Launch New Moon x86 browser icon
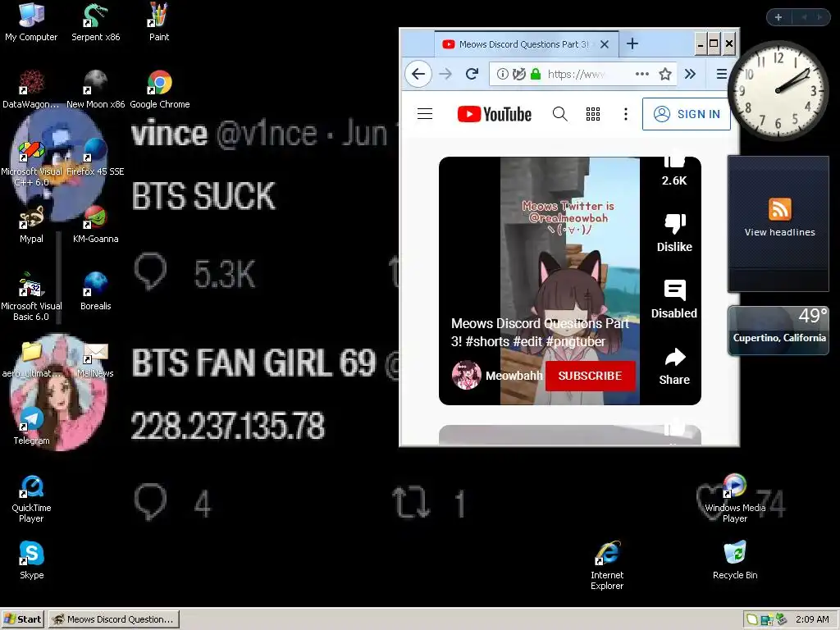Viewport: 840px width, 630px height. point(95,89)
